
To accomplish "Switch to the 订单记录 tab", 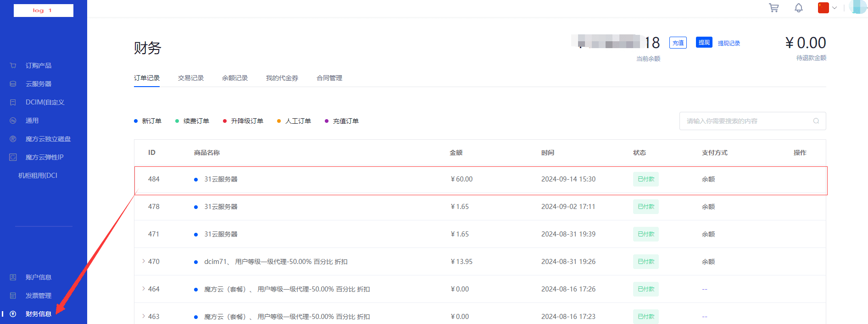I will (x=147, y=78).
